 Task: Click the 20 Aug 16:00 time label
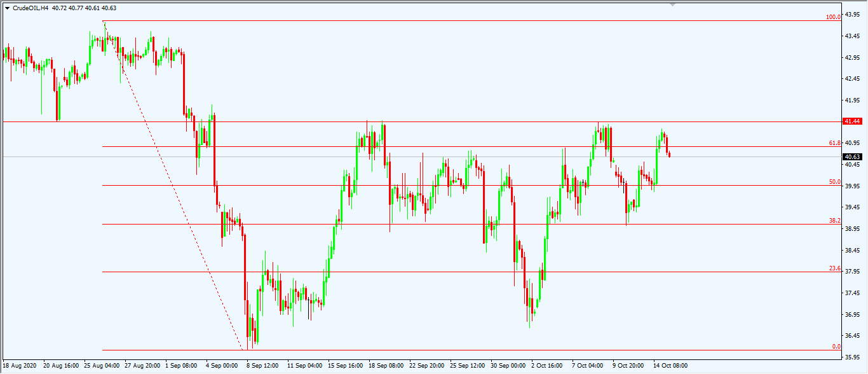point(61,366)
